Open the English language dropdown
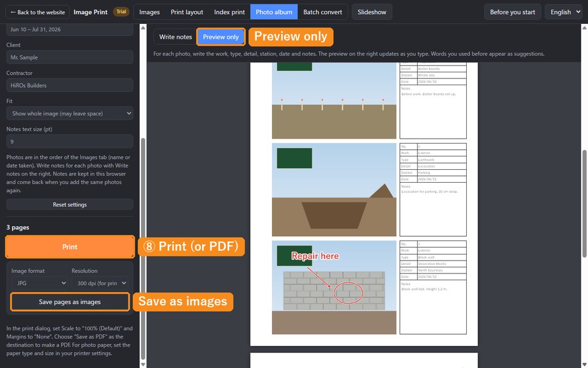 tap(563, 12)
